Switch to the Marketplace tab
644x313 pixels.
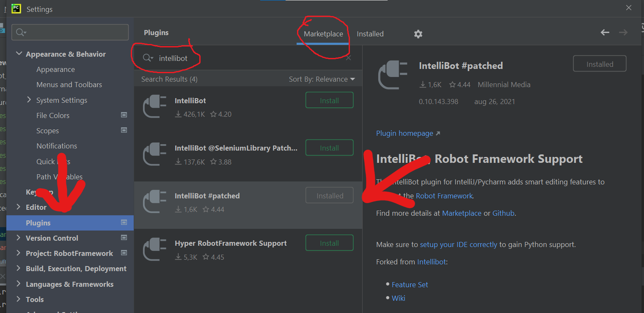[323, 34]
